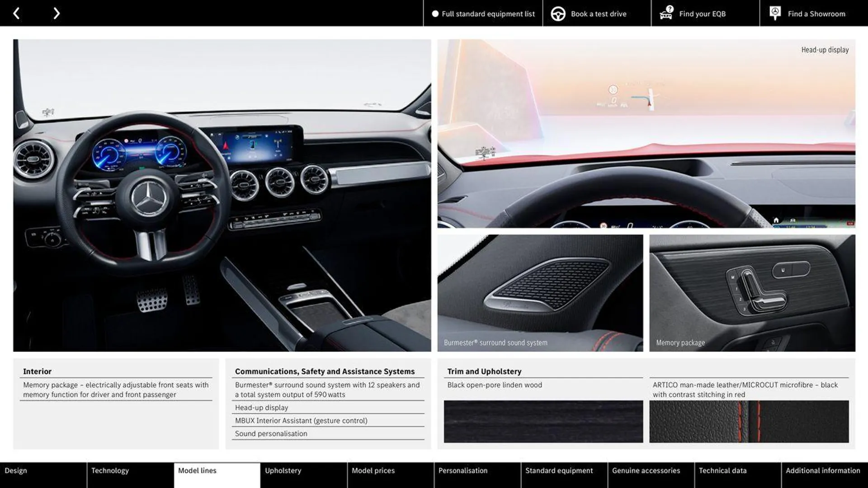
Task: Click the showroom location pin icon
Action: pos(775,13)
